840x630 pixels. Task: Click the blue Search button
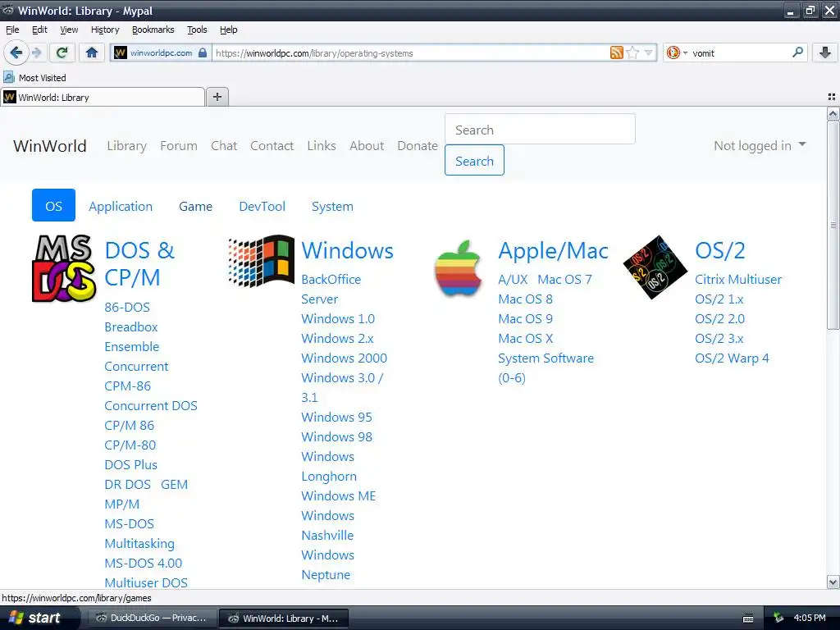474,160
